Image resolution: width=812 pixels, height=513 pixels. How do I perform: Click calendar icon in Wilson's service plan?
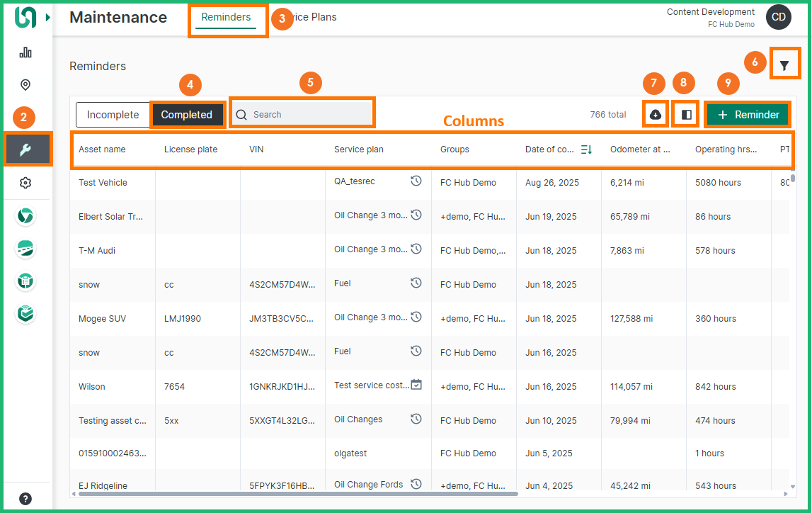tap(416, 385)
